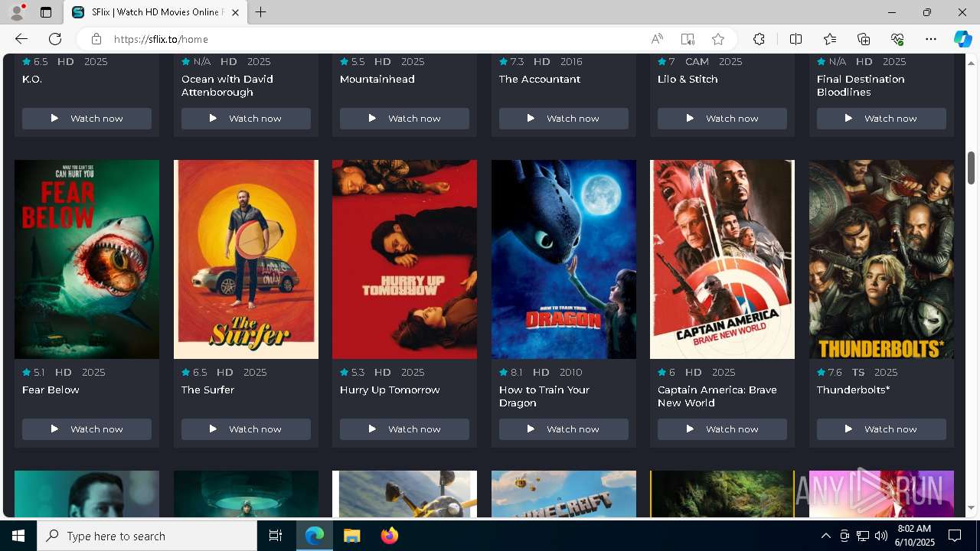Click The Surfer title link
Screen dimensions: 980x551
point(207,390)
